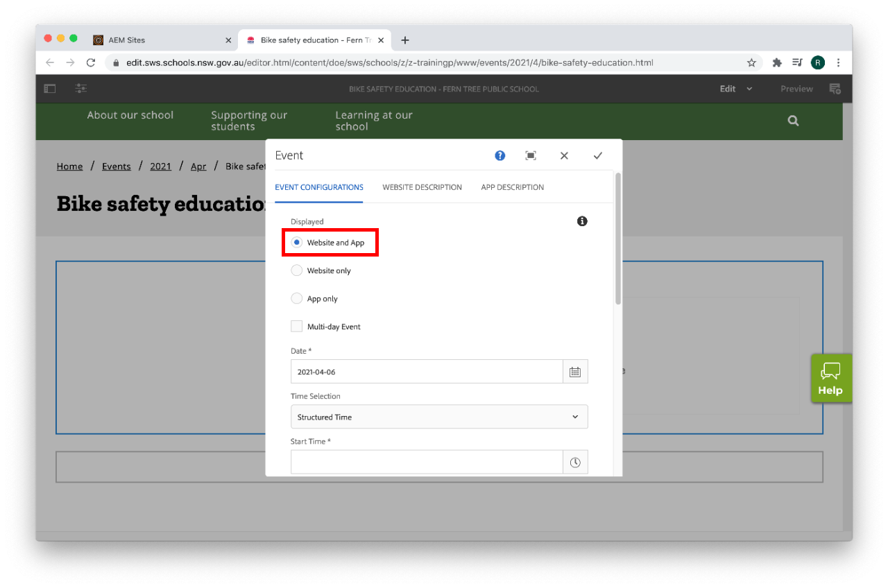Expand the Time Selection dropdown
888x588 pixels.
pos(439,417)
